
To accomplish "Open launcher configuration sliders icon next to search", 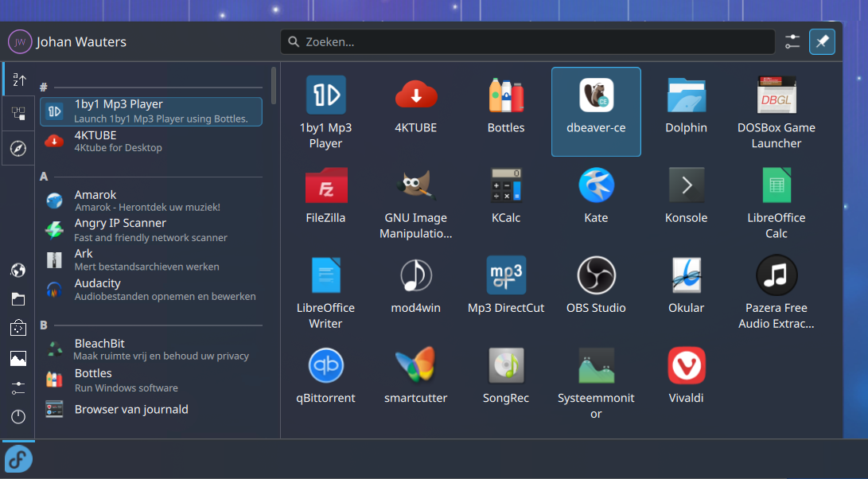I will [x=792, y=41].
